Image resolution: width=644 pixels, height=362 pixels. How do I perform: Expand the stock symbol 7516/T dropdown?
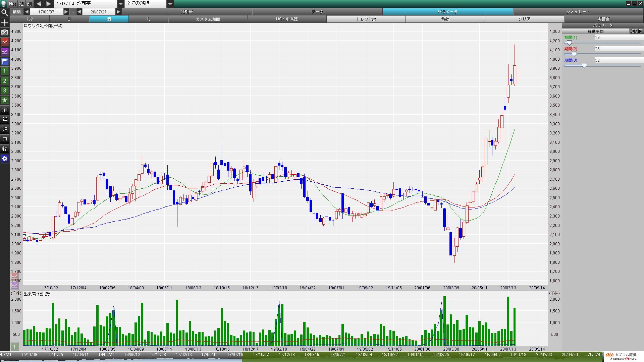point(121,4)
